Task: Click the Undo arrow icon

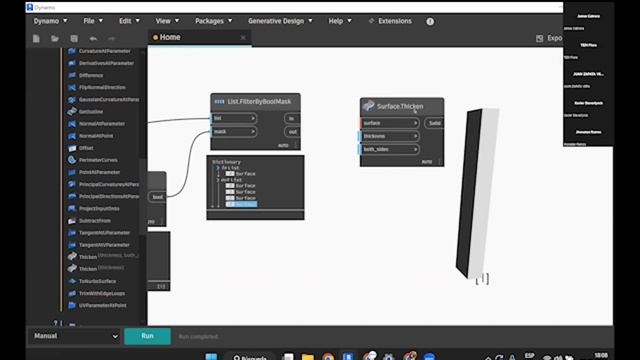Action: click(x=93, y=38)
